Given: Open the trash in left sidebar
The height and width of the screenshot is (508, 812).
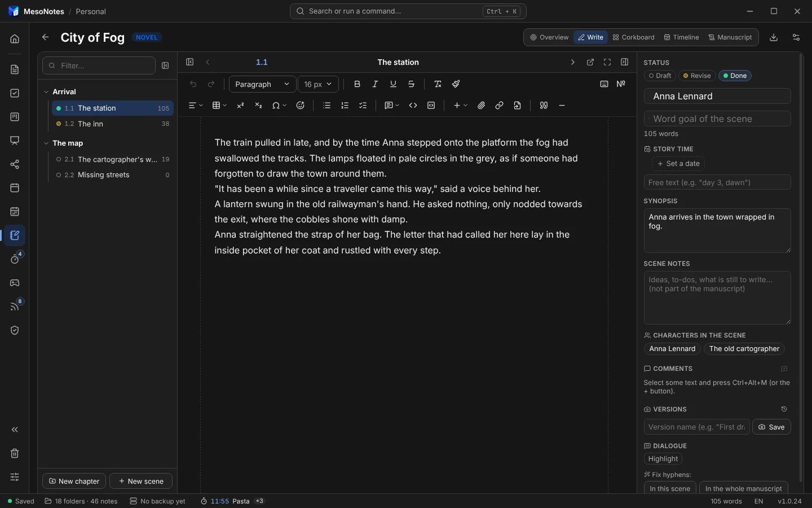Looking at the screenshot, I should pos(15,453).
